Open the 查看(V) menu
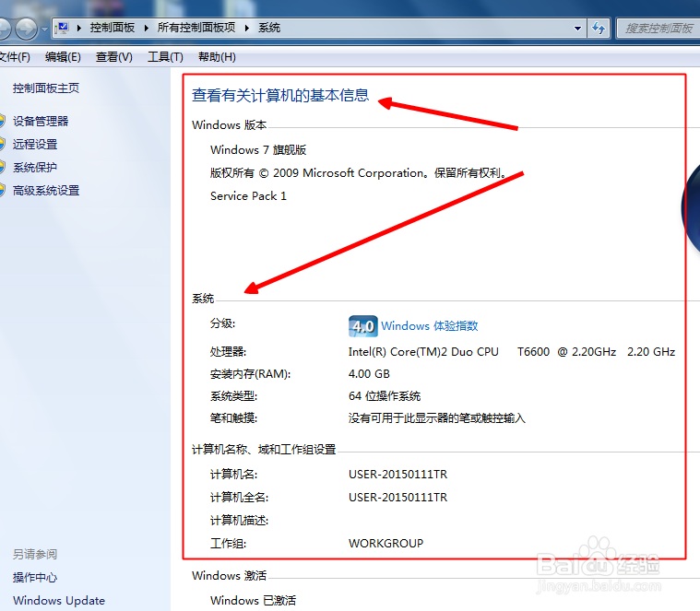Viewport: 700px width, 611px height. pos(113,57)
